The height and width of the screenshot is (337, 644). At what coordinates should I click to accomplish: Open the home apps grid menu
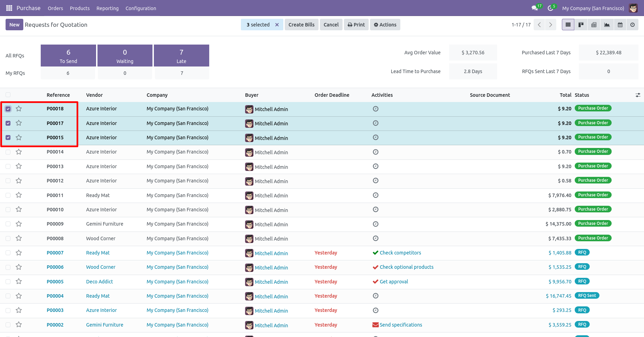pyautogui.click(x=9, y=8)
